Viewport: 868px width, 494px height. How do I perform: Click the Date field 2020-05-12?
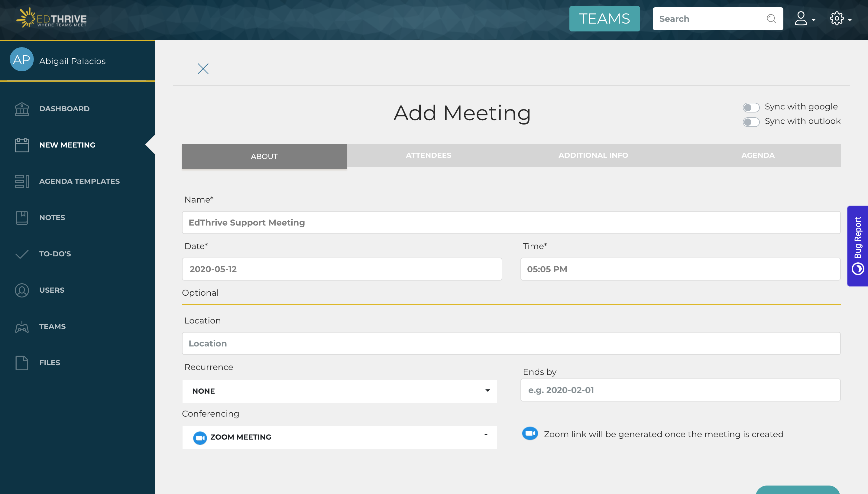342,269
